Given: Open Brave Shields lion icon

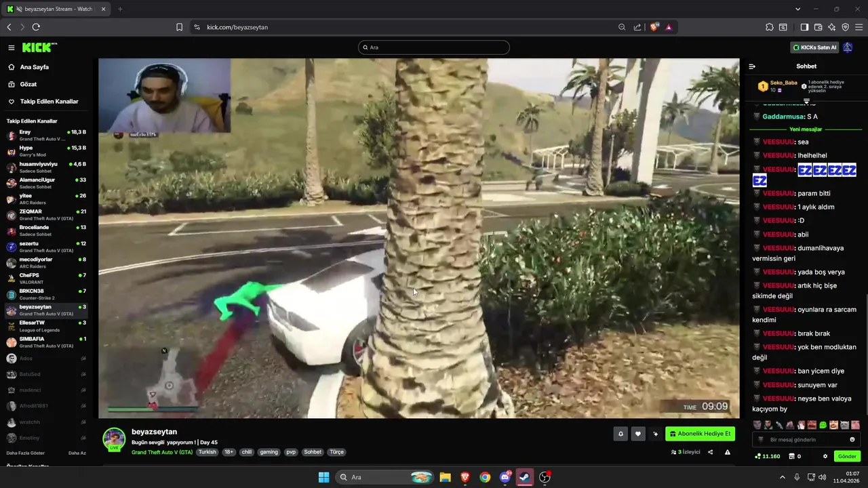Looking at the screenshot, I should pyautogui.click(x=654, y=27).
